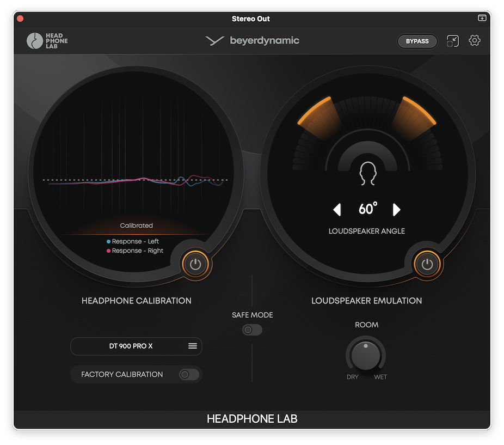The image size is (504, 445).
Task: Toggle the Factory Calibration switch
Action: [x=188, y=374]
